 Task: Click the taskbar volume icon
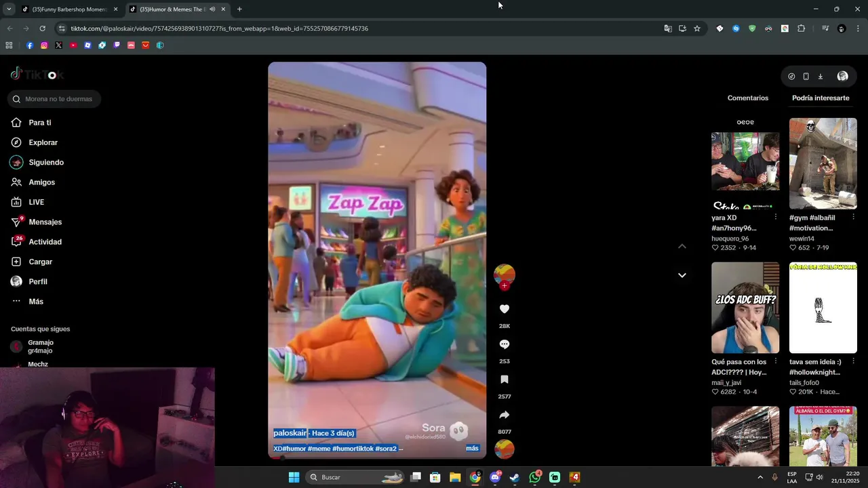tap(819, 477)
